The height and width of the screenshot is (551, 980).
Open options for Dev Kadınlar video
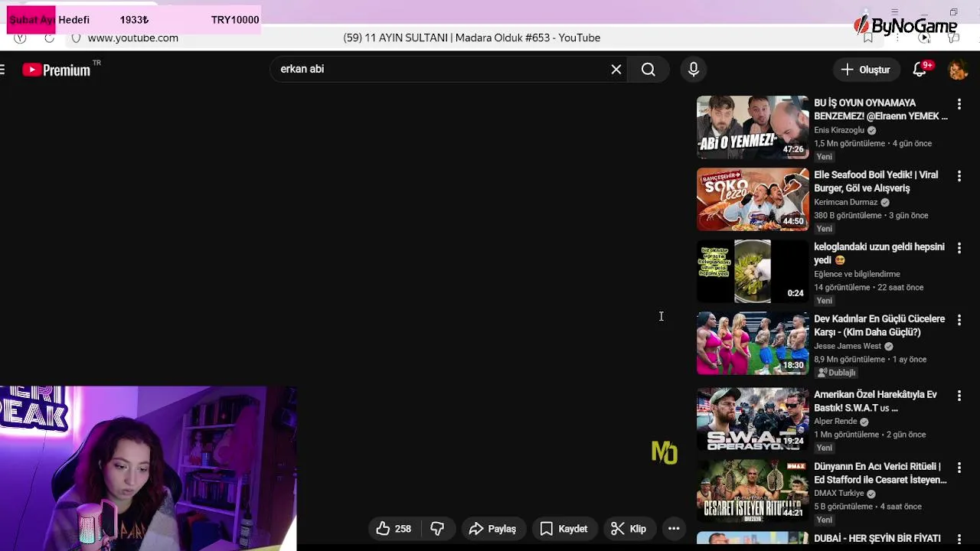(x=959, y=320)
